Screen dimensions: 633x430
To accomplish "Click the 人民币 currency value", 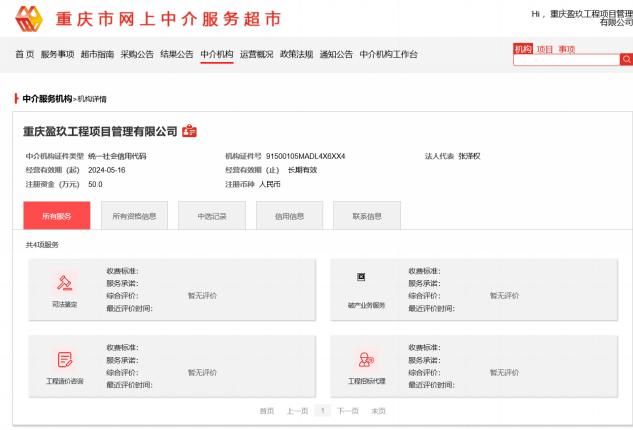I will pos(270,184).
